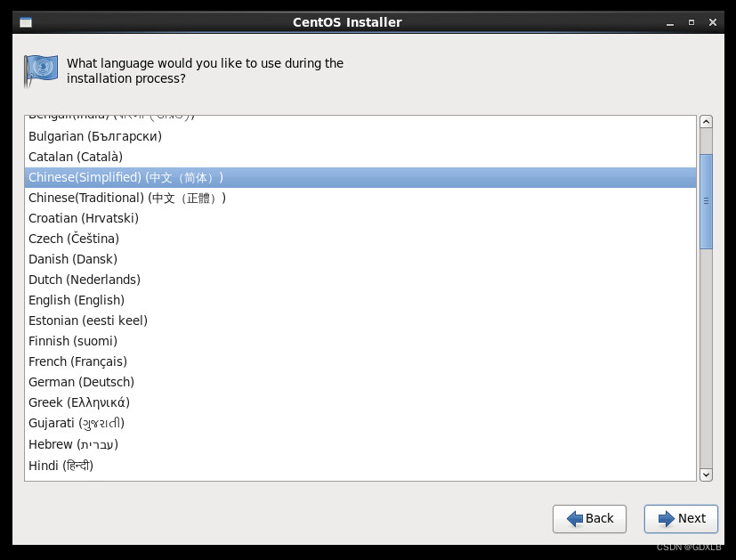The image size is (736, 560).
Task: Select the Catalan (Català) entry
Action: tap(76, 157)
